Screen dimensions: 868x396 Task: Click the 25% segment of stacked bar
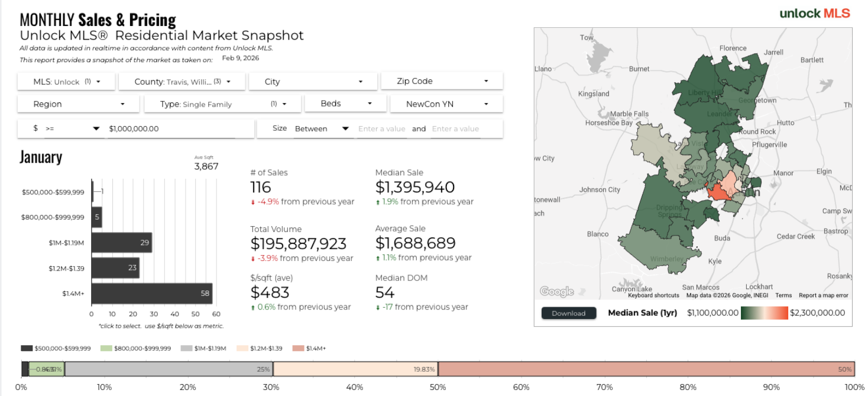coord(169,369)
